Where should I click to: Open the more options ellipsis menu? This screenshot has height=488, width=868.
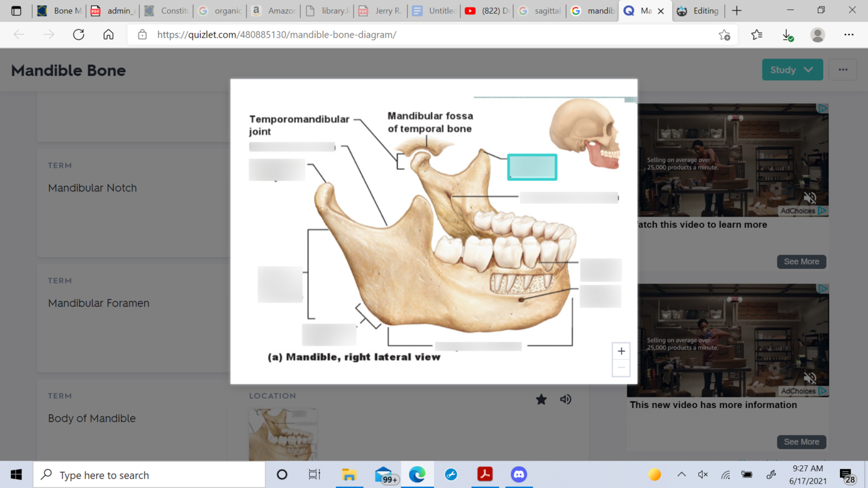(843, 70)
